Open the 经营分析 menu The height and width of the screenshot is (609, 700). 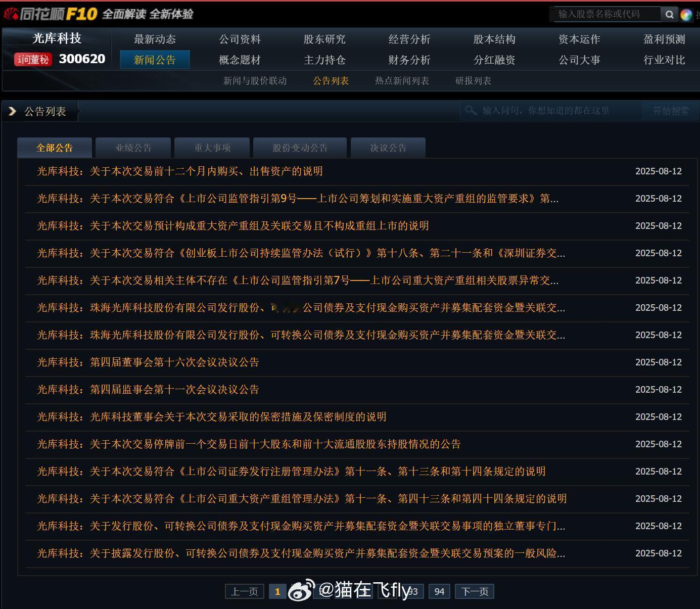(x=409, y=39)
